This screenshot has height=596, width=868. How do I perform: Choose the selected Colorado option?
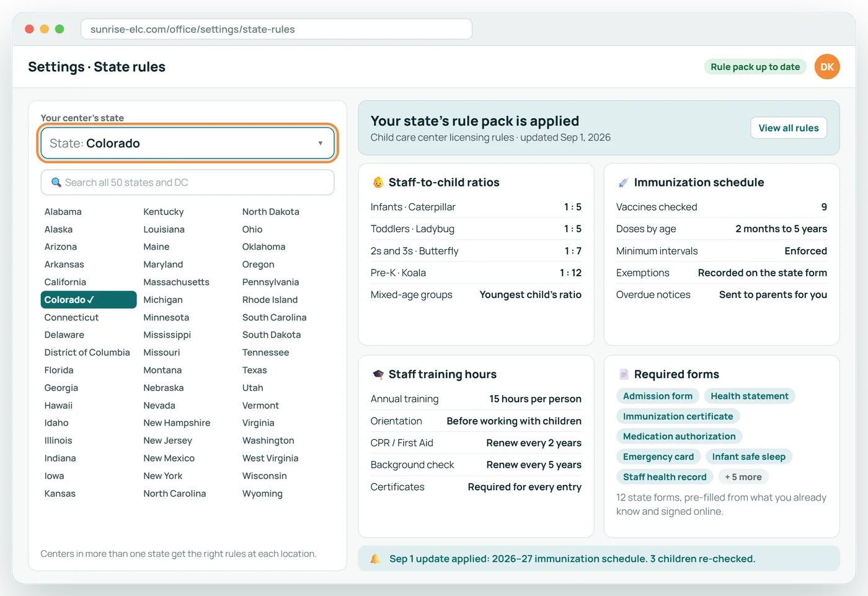click(89, 300)
